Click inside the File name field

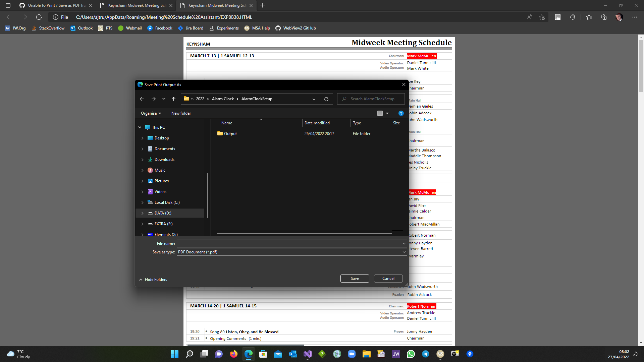point(291,243)
